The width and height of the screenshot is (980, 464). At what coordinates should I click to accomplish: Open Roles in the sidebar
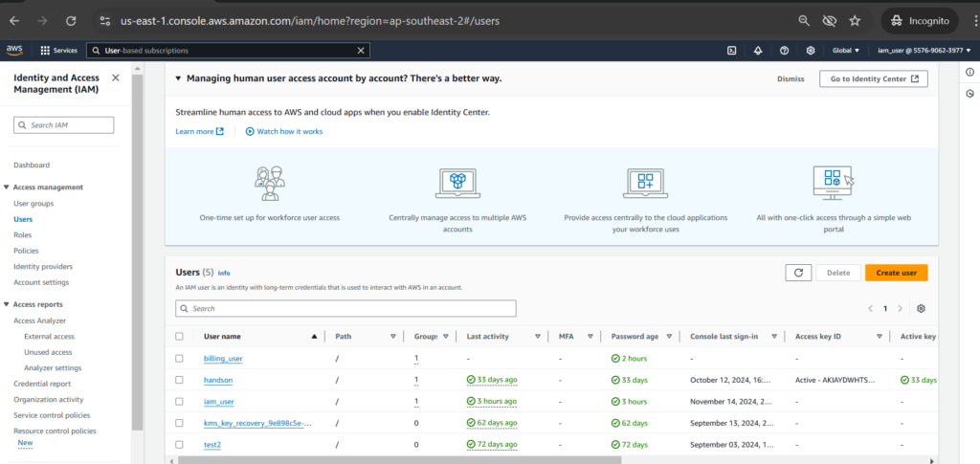coord(22,234)
